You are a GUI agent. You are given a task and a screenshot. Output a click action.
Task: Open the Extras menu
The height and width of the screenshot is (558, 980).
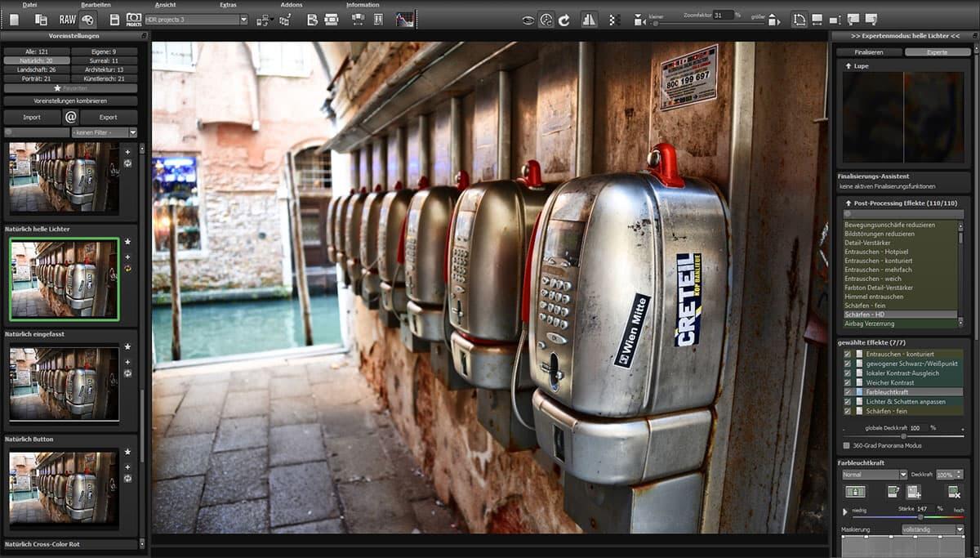[229, 4]
